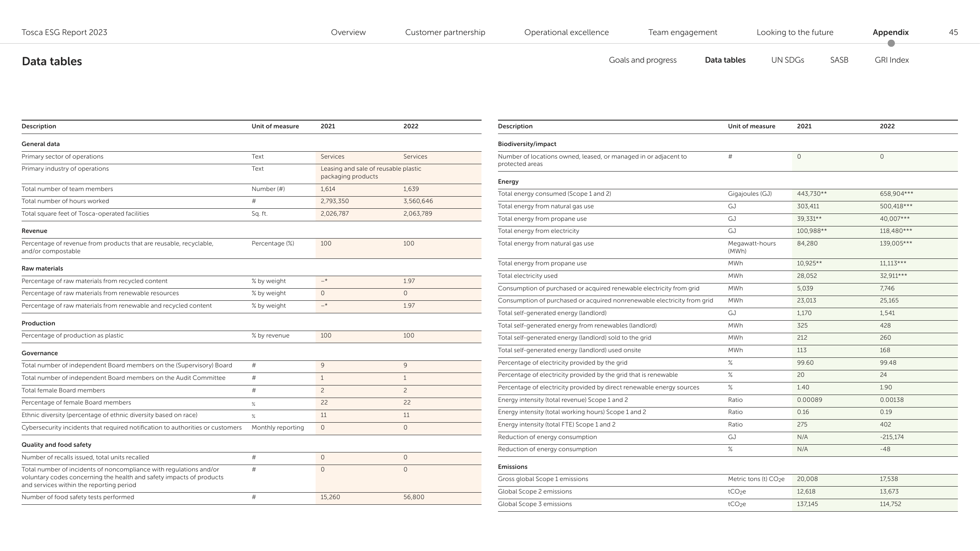Select the -215,174 energy reduction value
The width and height of the screenshot is (980, 551).
click(891, 437)
